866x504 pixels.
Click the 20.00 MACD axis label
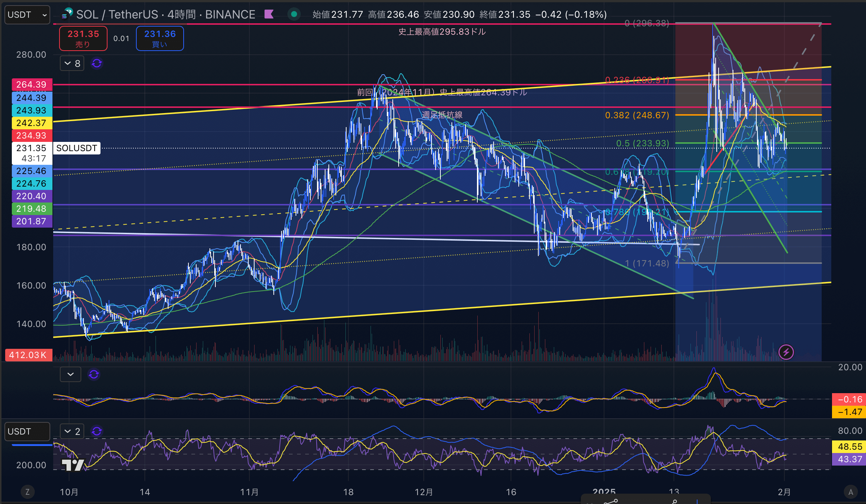[x=850, y=367]
